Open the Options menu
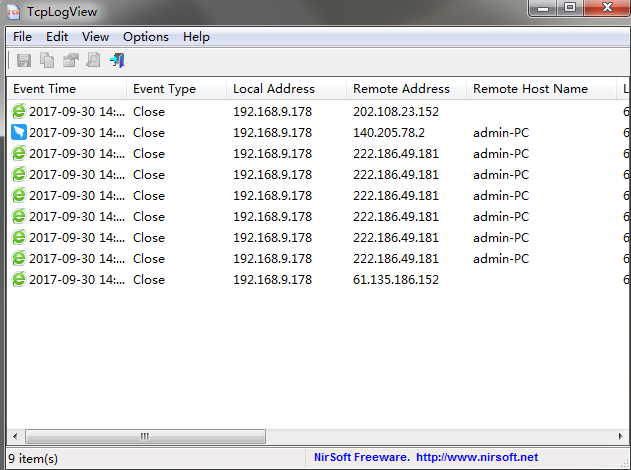This screenshot has height=470, width=631. [x=146, y=37]
